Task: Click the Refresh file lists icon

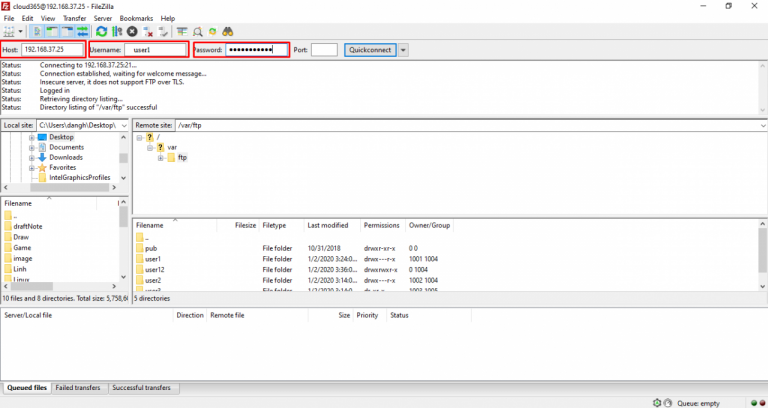Action: [x=102, y=32]
